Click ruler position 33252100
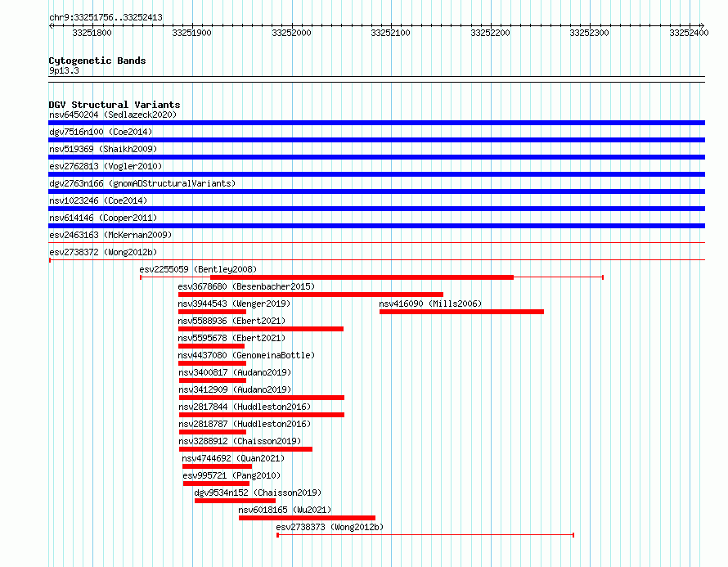 [x=390, y=33]
